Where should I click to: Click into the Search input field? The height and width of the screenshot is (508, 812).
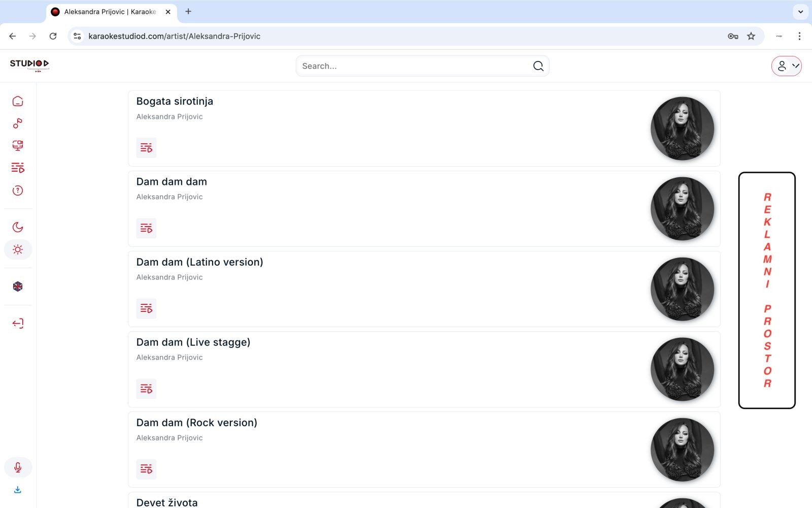point(414,66)
